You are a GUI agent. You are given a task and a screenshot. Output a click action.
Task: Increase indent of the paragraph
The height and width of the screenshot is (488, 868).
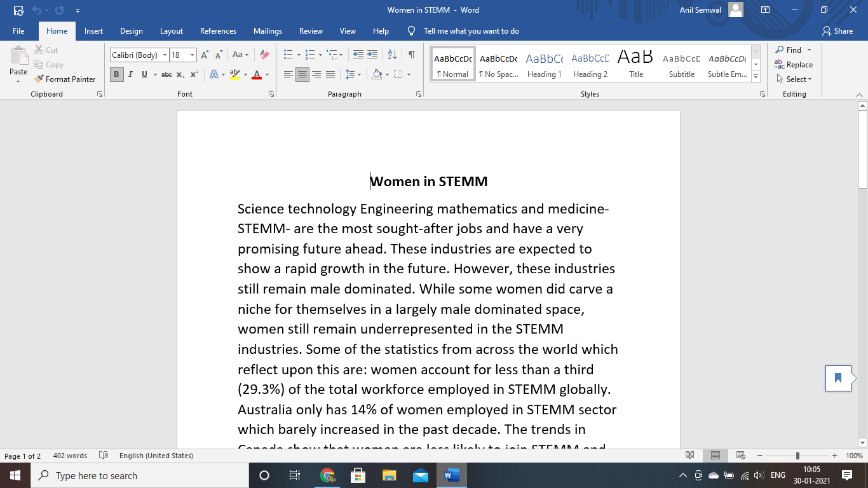click(x=372, y=55)
